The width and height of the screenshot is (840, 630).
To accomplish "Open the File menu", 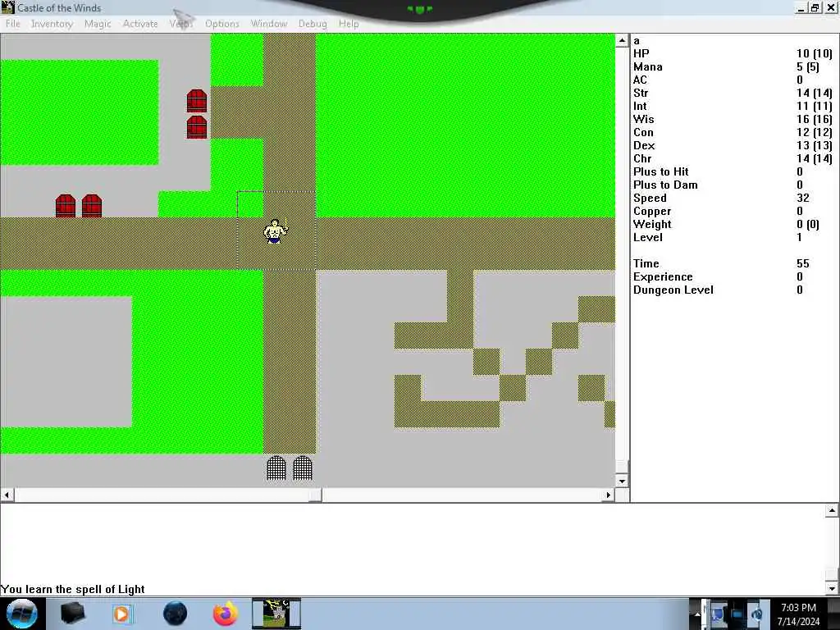I will pyautogui.click(x=13, y=24).
